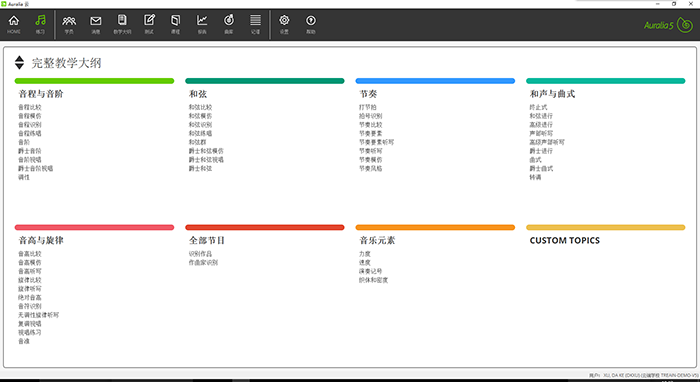The width and height of the screenshot is (700, 382).
Task: Open the 打节拍 topic
Action: 368,107
